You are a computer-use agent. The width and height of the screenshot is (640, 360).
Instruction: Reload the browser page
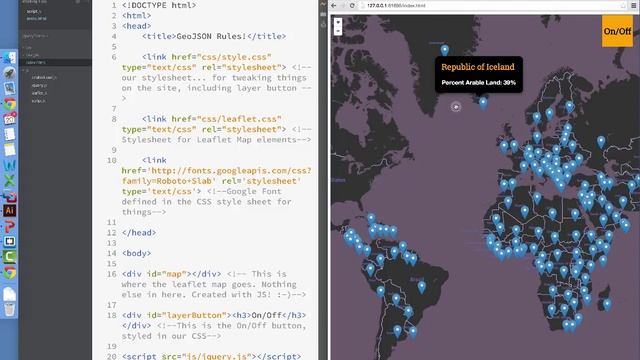click(352, 6)
